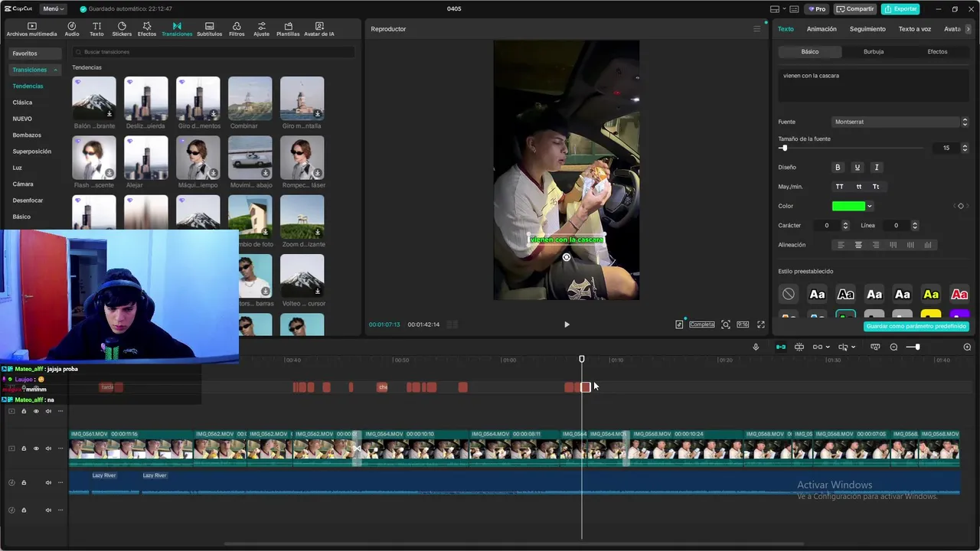Expand the linkage dropdown arrow in timeline toolbar
This screenshot has width=980, height=551.
pos(828,347)
